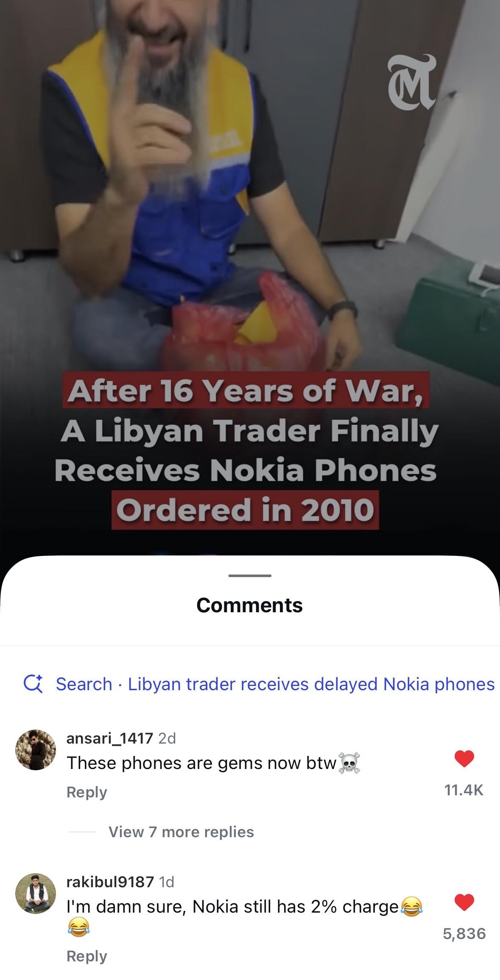The width and height of the screenshot is (500, 980).
Task: Tap the Comments sheet title
Action: (250, 605)
